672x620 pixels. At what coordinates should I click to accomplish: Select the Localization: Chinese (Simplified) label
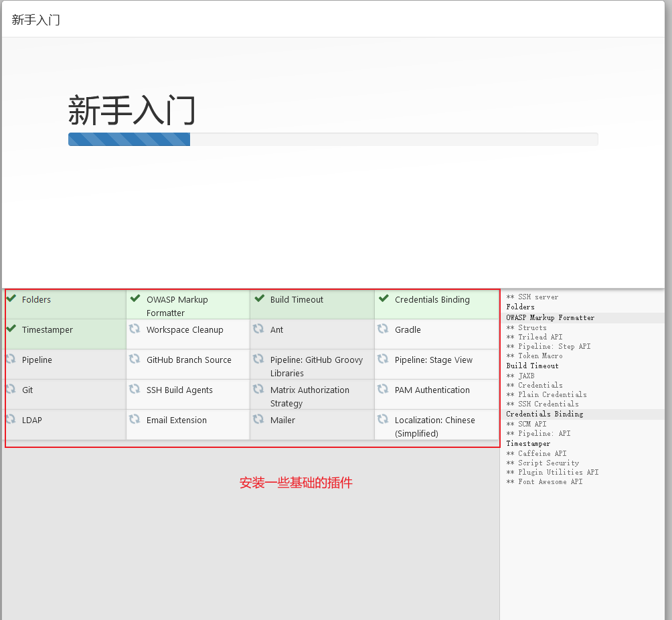[x=434, y=427]
